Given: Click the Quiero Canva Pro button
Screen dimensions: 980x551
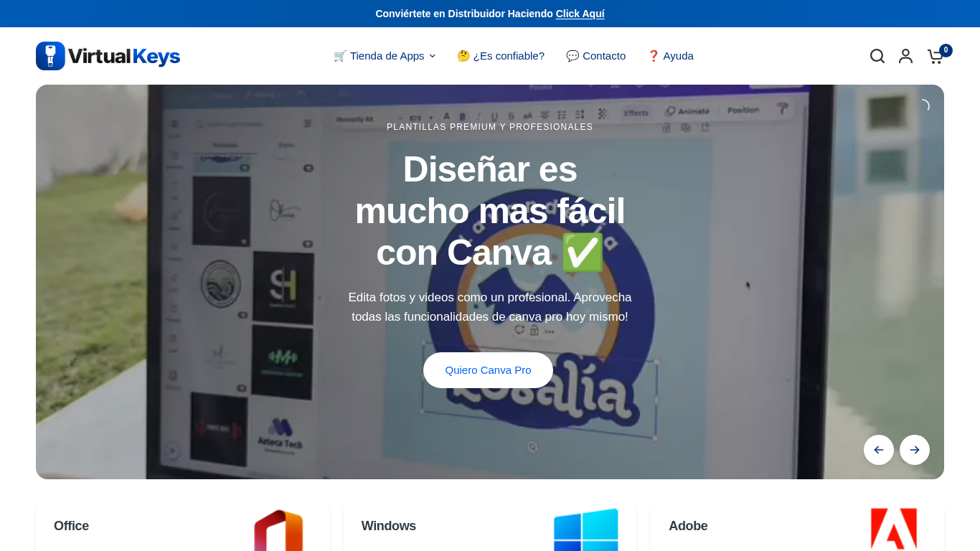Looking at the screenshot, I should tap(488, 370).
